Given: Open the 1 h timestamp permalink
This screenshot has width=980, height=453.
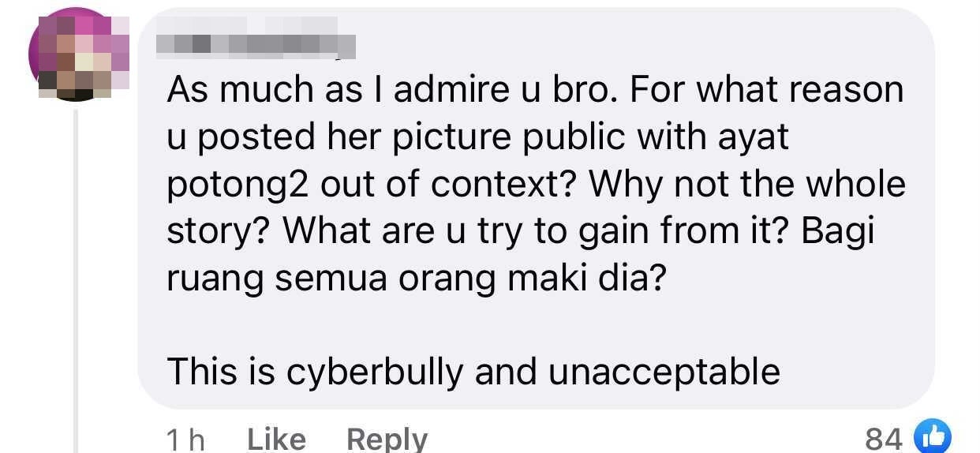Looking at the screenshot, I should 185,439.
